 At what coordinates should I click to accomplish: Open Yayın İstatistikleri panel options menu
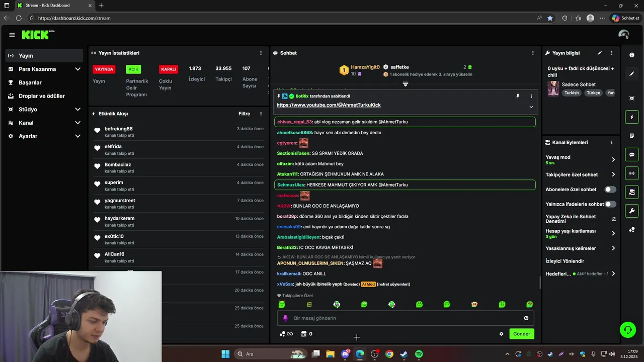tap(261, 53)
